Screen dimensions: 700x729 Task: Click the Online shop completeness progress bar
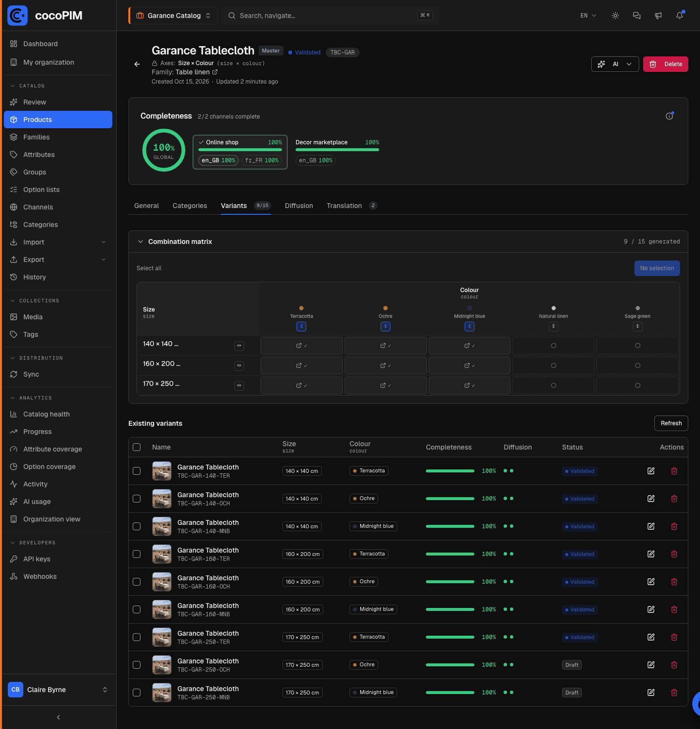240,150
